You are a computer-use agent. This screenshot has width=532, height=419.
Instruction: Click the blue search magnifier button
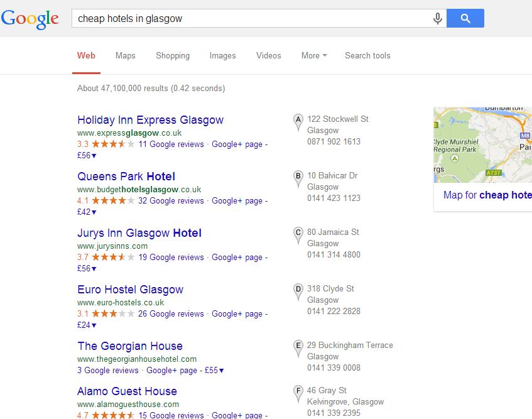click(x=465, y=18)
